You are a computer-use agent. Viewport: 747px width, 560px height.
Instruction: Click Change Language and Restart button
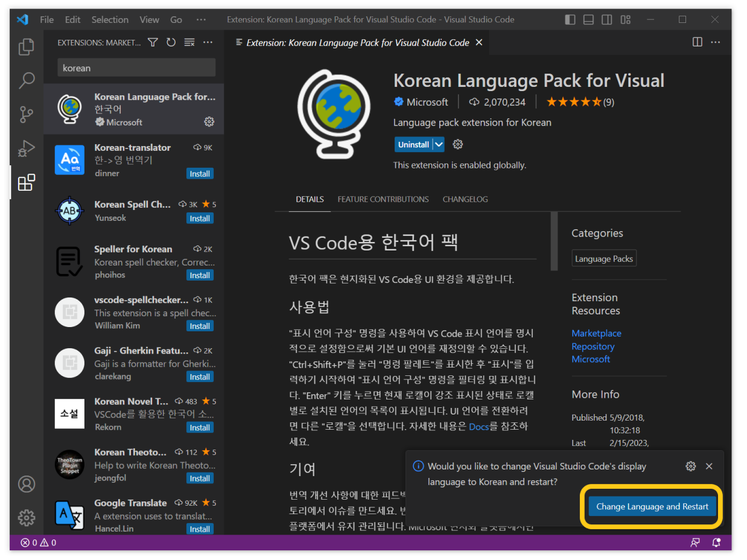652,506
